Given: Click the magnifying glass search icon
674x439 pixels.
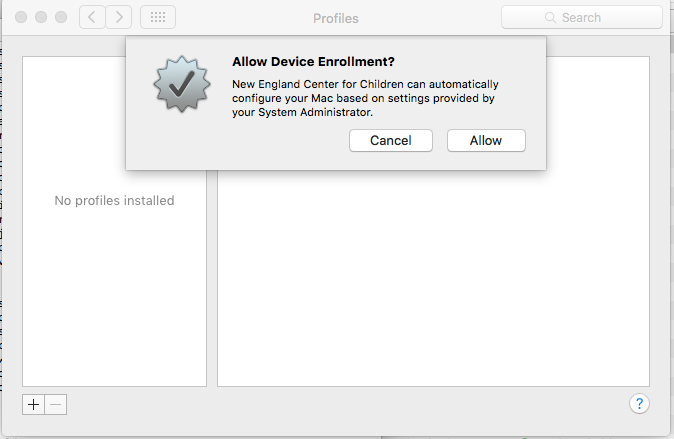Looking at the screenshot, I should click(550, 18).
